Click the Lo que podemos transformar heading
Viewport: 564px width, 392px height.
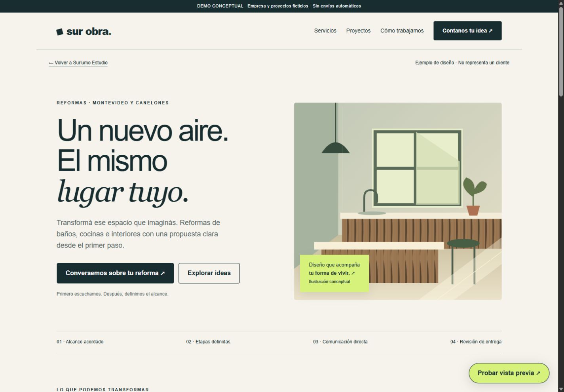(103, 390)
